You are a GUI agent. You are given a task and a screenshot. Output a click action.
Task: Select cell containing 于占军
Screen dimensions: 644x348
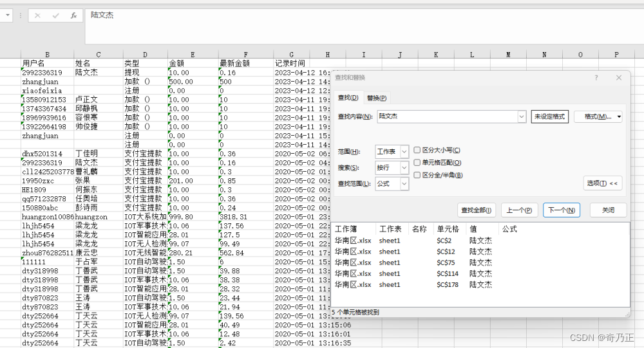click(x=98, y=262)
